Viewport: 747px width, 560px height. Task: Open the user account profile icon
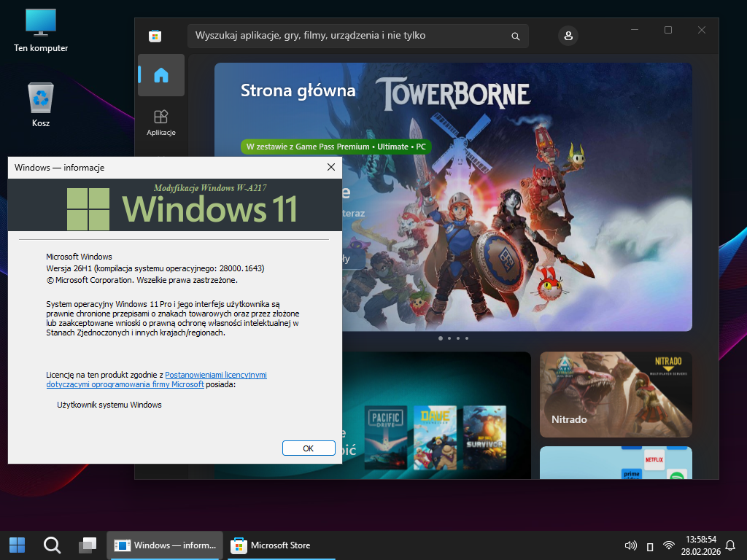[x=568, y=36]
